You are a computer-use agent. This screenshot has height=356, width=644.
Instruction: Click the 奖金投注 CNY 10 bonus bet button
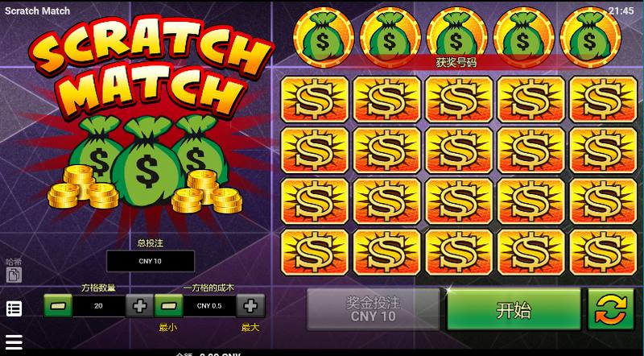(x=374, y=309)
